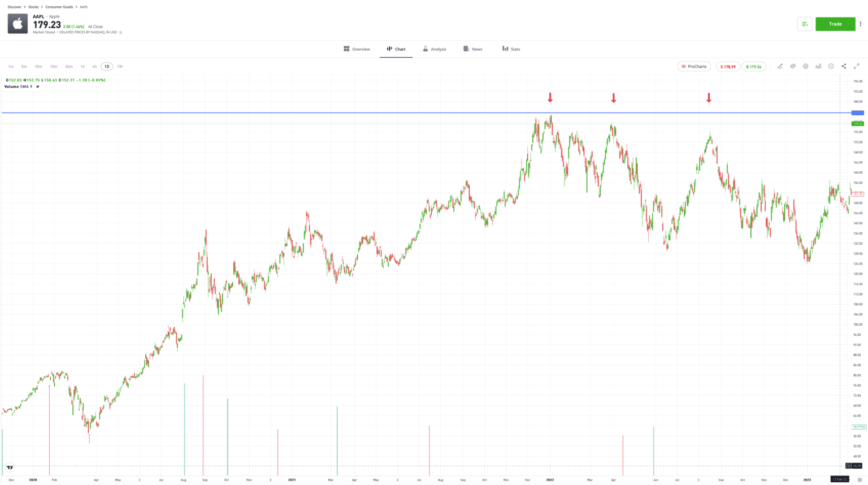This screenshot has width=868, height=485.
Task: Navigate to Consumer Goods in the breadcrumb
Action: click(x=58, y=7)
